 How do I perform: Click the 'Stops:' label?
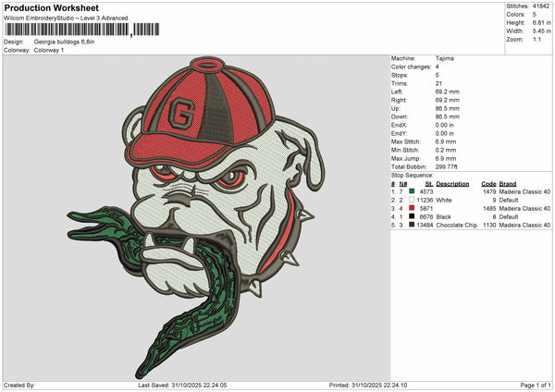pos(400,75)
